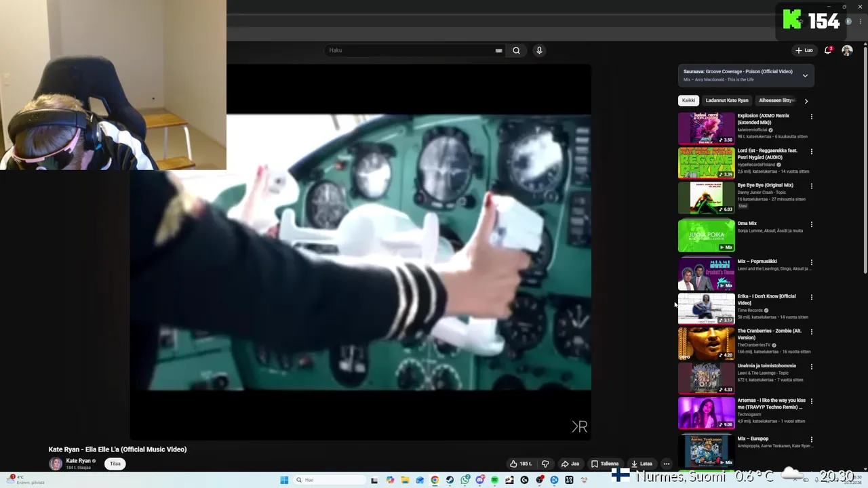The image size is (868, 488).
Task: Open 'The Cranberries - Zombie (Alt. Version)' title
Action: click(770, 334)
